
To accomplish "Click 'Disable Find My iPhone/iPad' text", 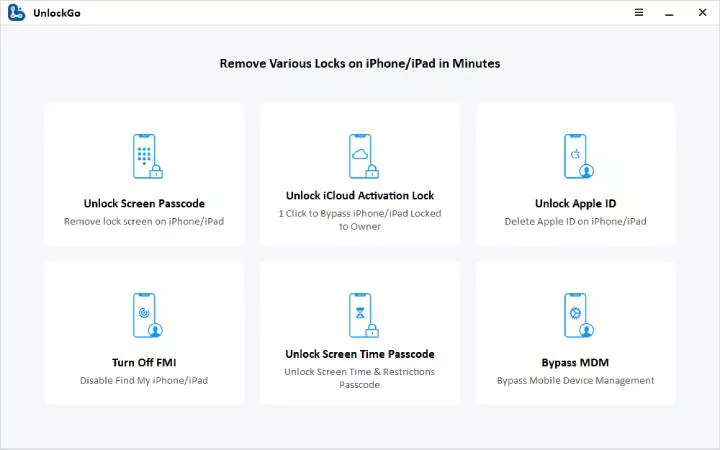I will click(x=144, y=380).
